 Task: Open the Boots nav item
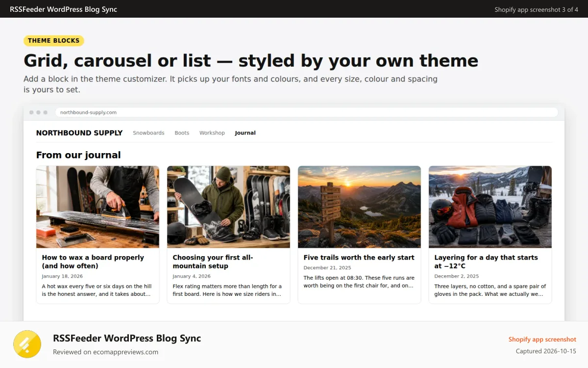point(182,133)
